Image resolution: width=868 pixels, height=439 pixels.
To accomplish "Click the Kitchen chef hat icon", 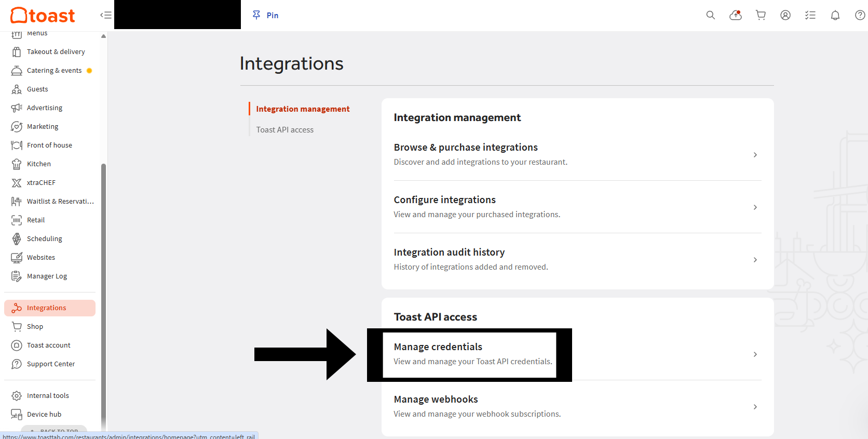I will (x=17, y=164).
